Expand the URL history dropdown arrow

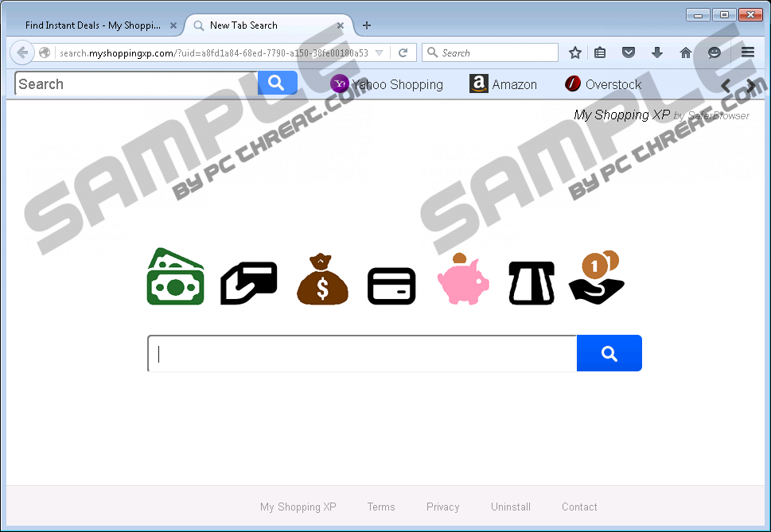pyautogui.click(x=380, y=53)
